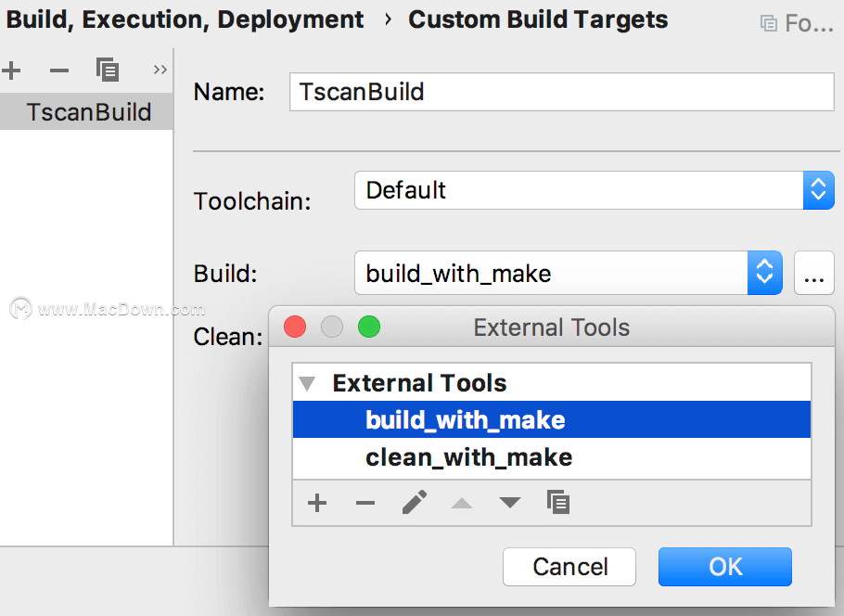Screen dimensions: 844x616
Task: Show more target list toolbar actions
Action: [x=160, y=70]
